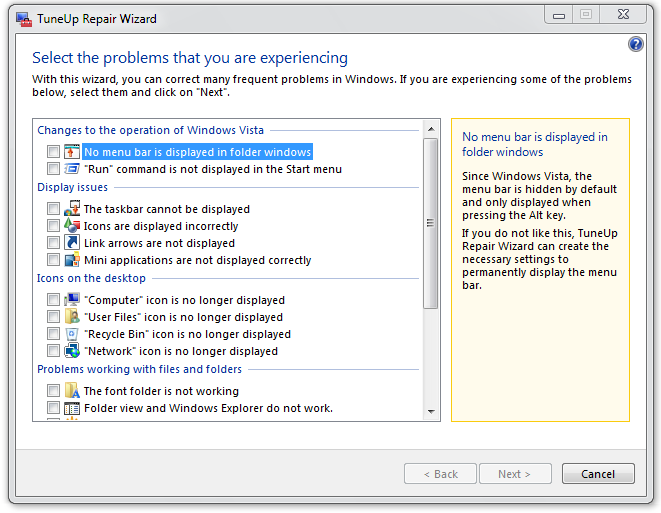661x513 pixels.
Task: Select '"Computer" icon is no longer displayed' row
Action: (x=185, y=300)
